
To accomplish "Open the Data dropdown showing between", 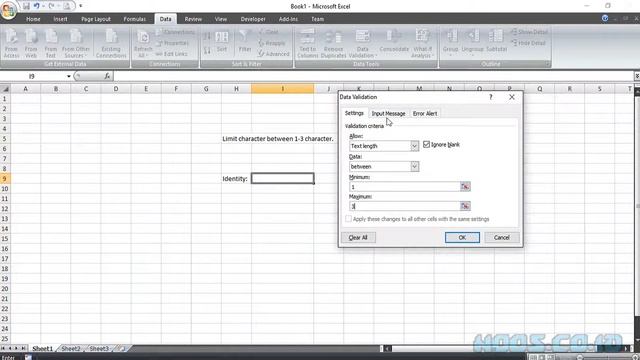I will 414,167.
